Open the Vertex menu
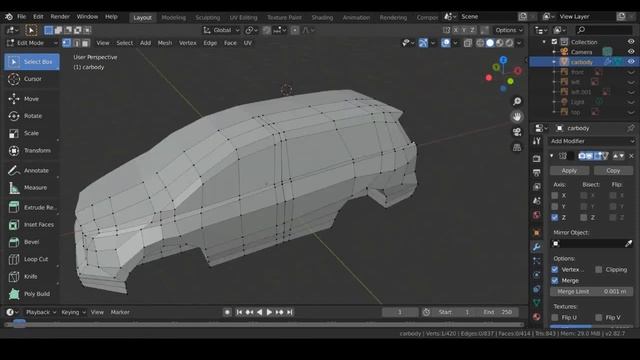 point(187,43)
